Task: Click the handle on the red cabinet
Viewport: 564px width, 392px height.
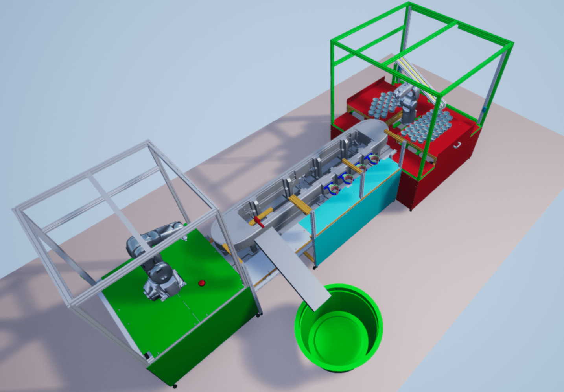Action: pos(456,145)
